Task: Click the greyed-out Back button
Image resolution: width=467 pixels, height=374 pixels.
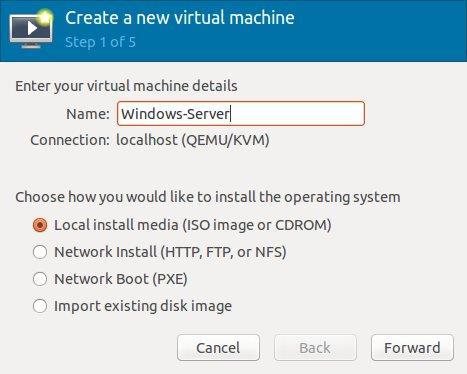Action: tap(315, 348)
